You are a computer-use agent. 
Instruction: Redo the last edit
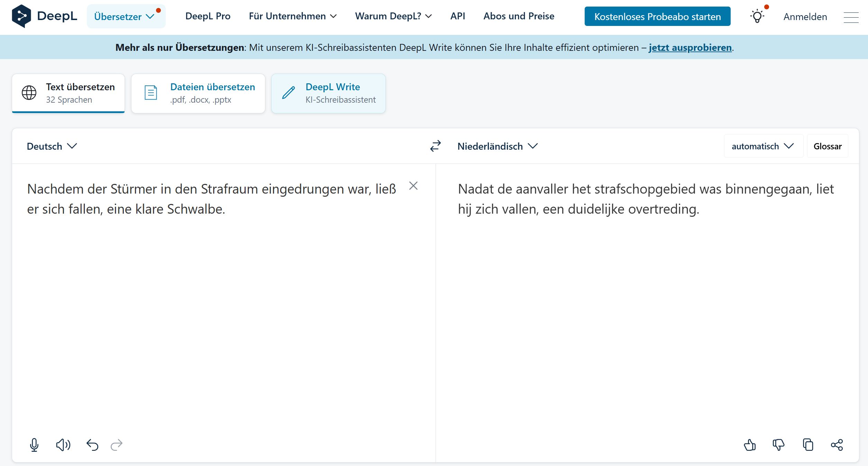(117, 445)
